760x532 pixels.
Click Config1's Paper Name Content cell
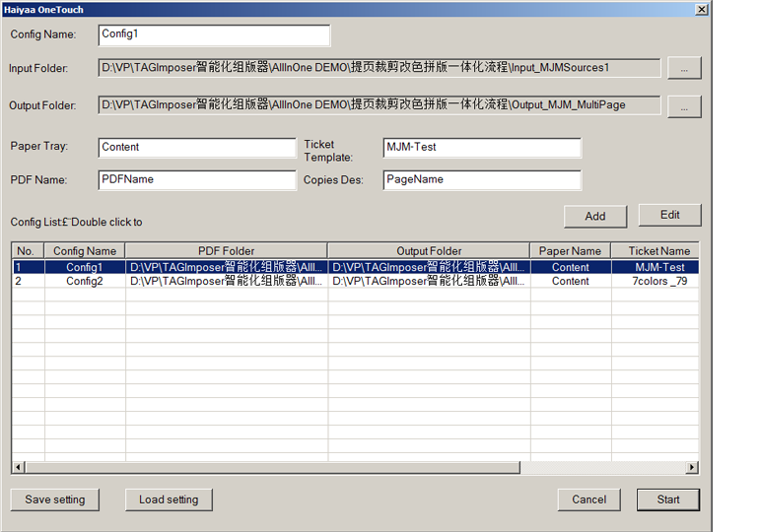coord(571,267)
